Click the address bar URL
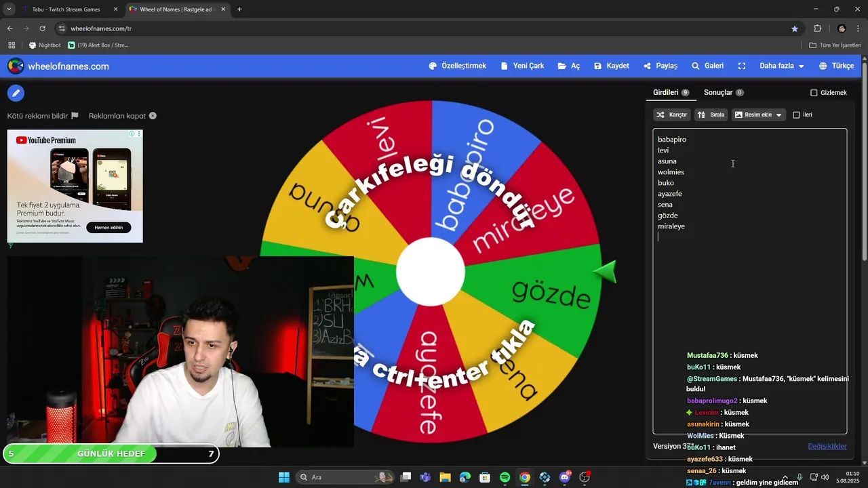Viewport: 868px width, 488px height. coord(101,28)
